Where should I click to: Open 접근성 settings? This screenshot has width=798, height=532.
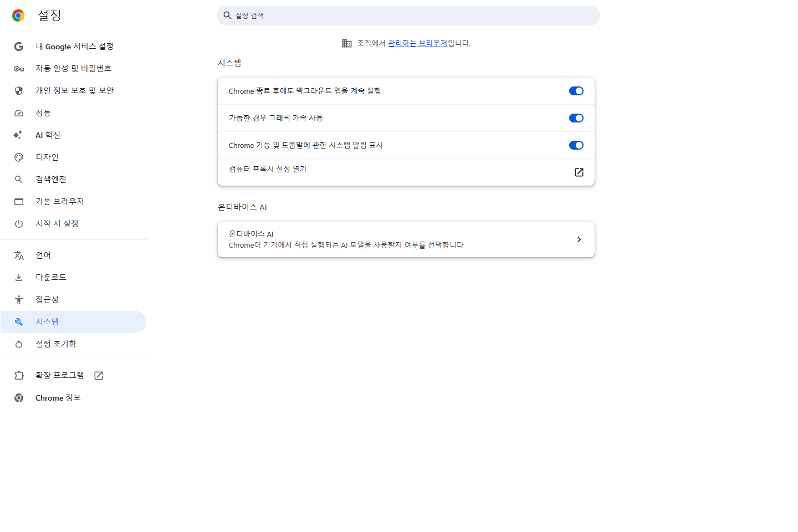point(73,300)
